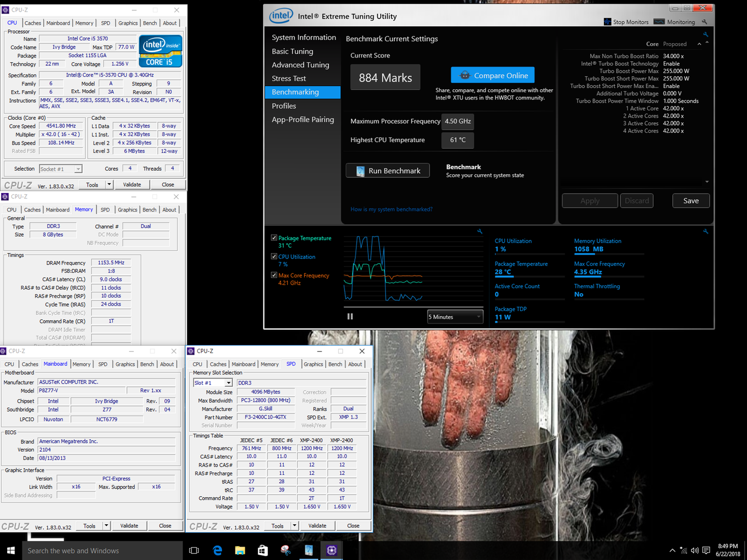Open network status in system tray
Viewport: 747px width, 560px height.
[684, 551]
